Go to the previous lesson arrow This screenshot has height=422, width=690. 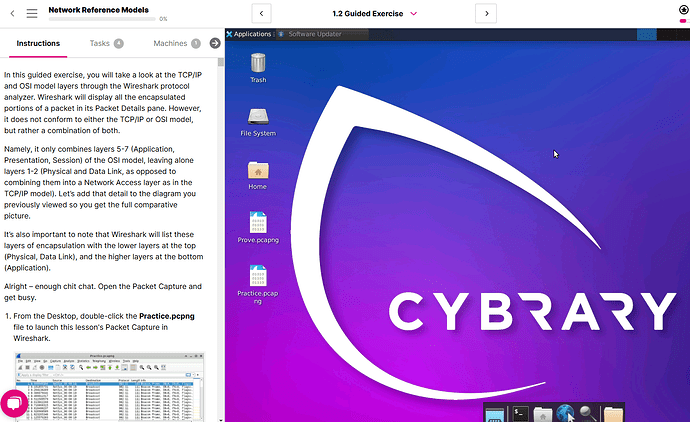pos(262,14)
